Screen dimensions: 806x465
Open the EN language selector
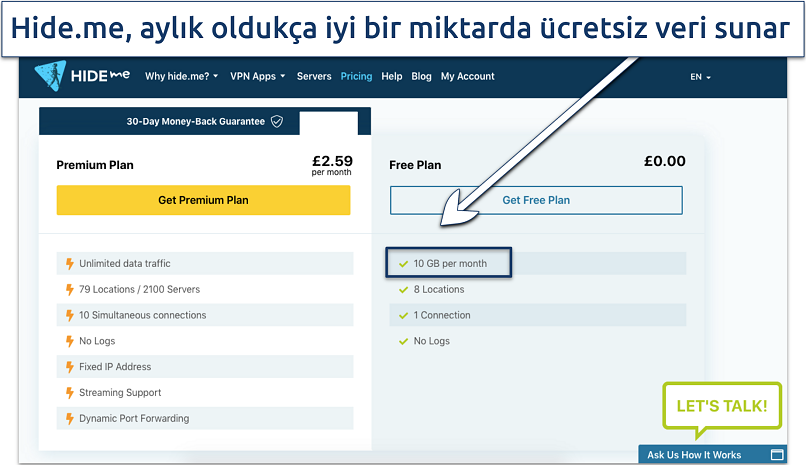click(x=700, y=77)
